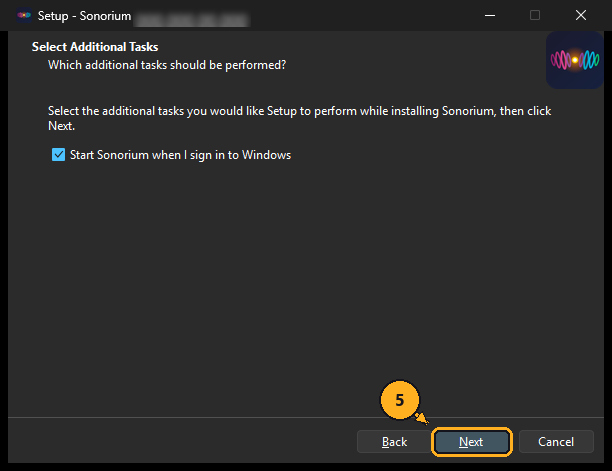This screenshot has height=471, width=612.
Task: Click 'Which additional tasks should be performed?' text
Action: click(x=167, y=65)
